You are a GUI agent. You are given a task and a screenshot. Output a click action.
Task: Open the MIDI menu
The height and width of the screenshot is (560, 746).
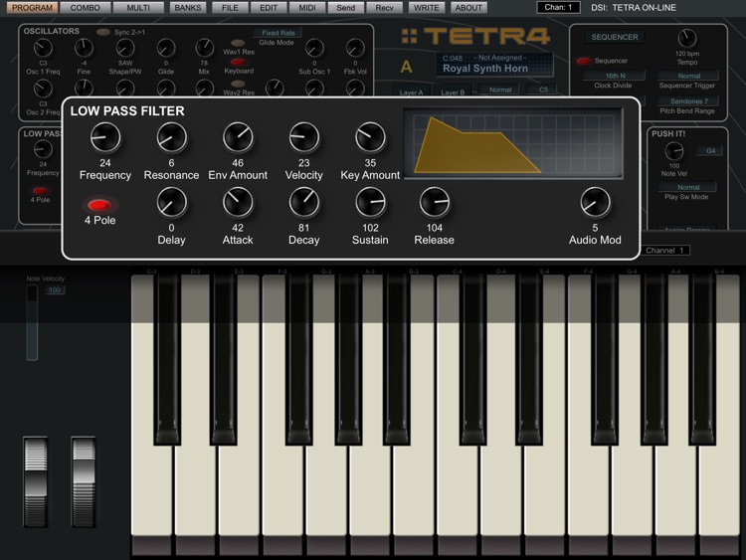point(307,8)
